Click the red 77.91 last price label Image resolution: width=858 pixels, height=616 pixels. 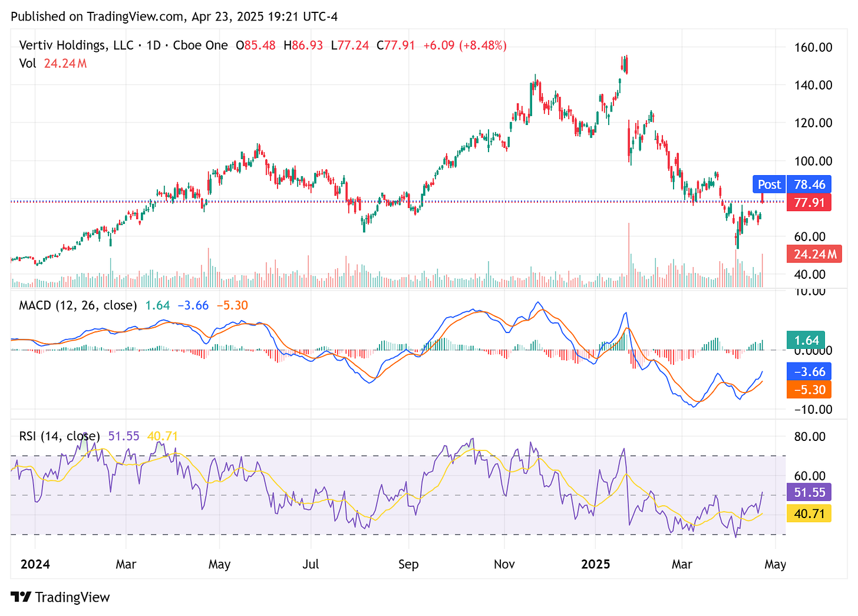[x=808, y=202]
